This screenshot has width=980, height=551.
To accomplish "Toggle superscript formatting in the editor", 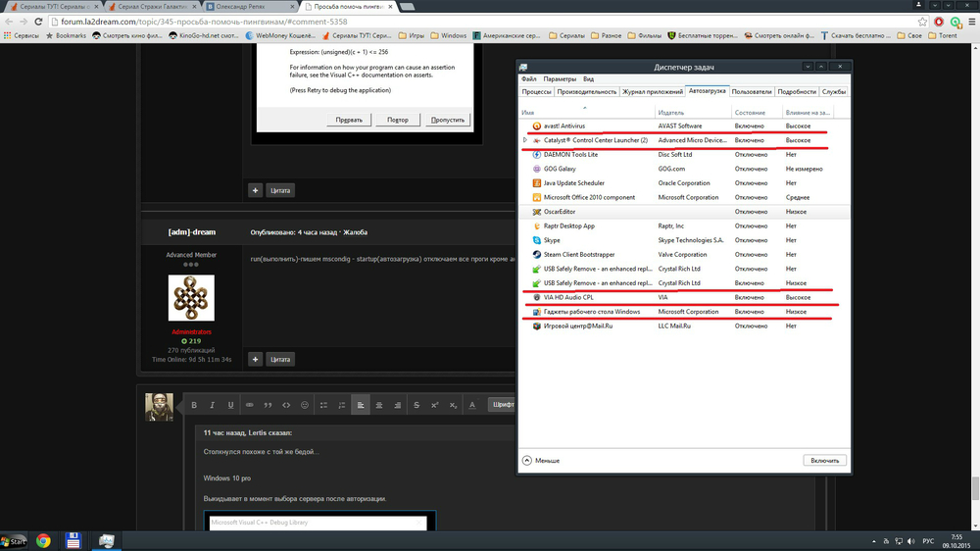I will tap(434, 405).
